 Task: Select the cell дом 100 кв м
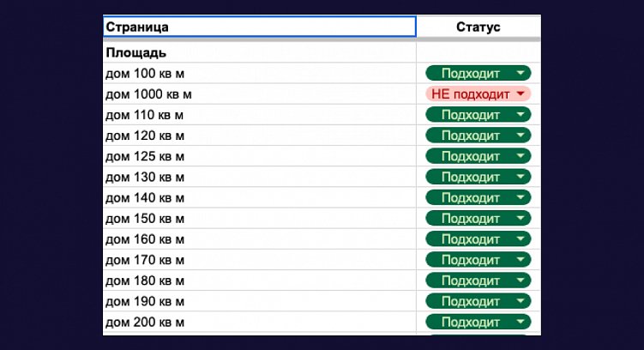(x=260, y=74)
